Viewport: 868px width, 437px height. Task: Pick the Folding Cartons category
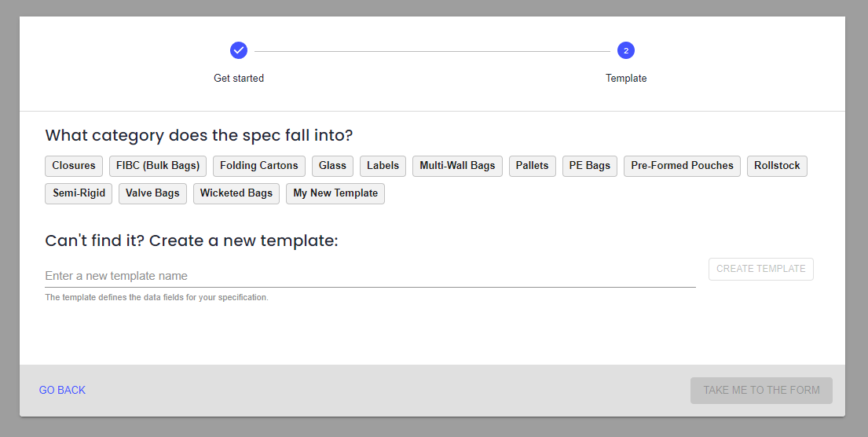tap(259, 166)
